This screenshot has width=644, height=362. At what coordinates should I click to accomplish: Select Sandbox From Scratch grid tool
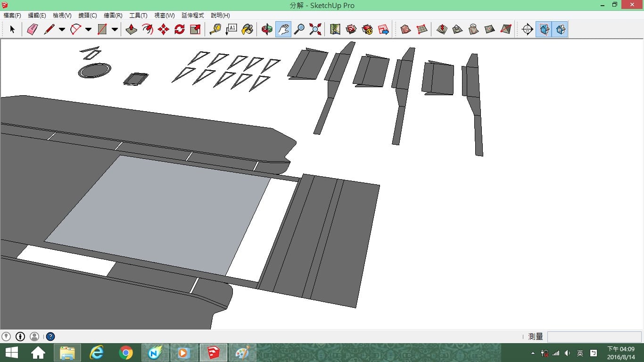point(422,29)
